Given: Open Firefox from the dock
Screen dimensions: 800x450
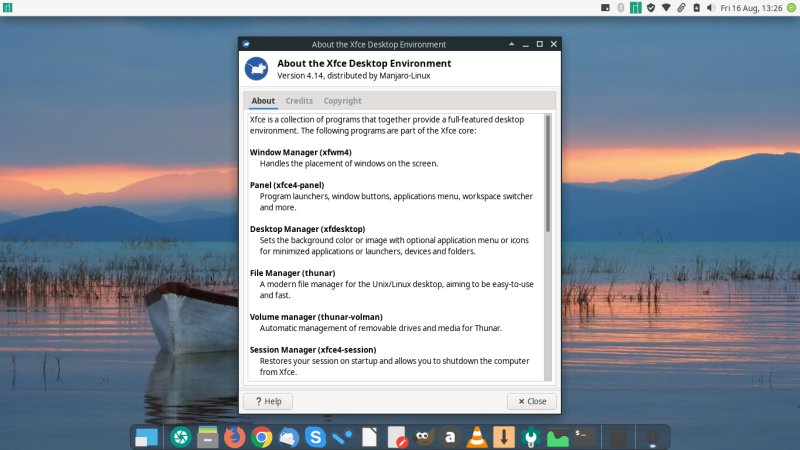Looking at the screenshot, I should (235, 437).
